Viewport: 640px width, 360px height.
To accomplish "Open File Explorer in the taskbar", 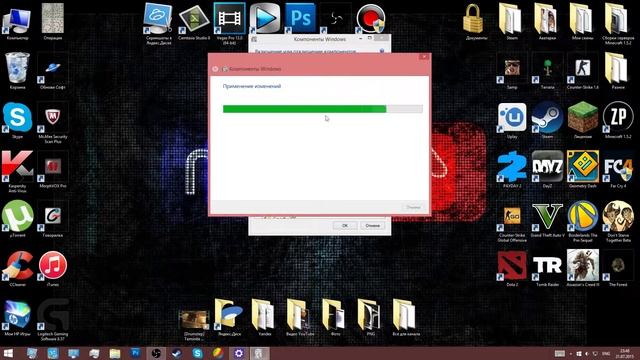I will click(x=115, y=353).
